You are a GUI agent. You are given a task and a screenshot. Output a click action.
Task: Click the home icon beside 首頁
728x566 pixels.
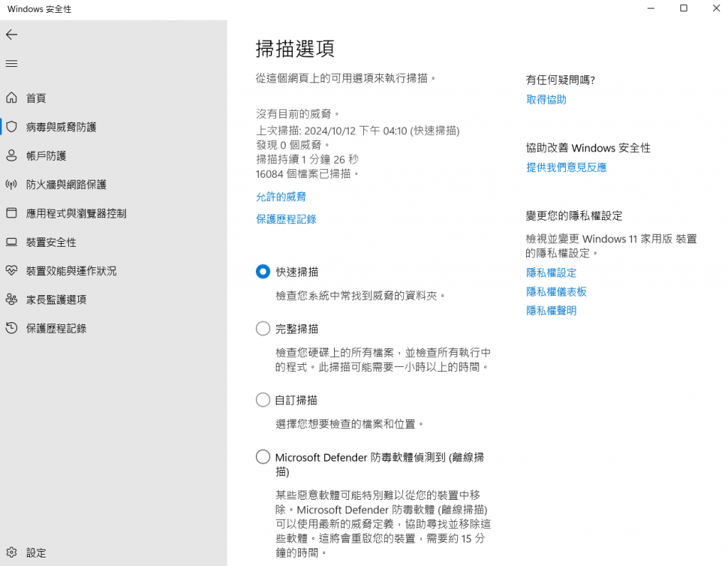11,97
